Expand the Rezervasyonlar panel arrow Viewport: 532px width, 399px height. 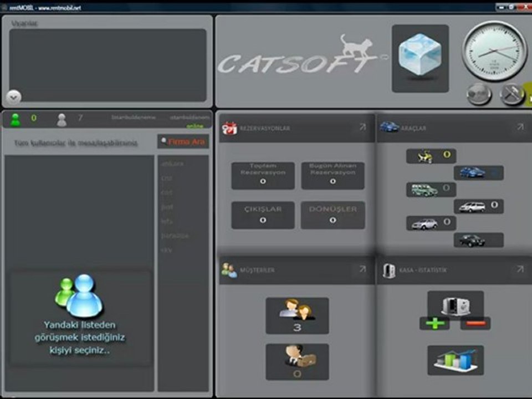[362, 127]
